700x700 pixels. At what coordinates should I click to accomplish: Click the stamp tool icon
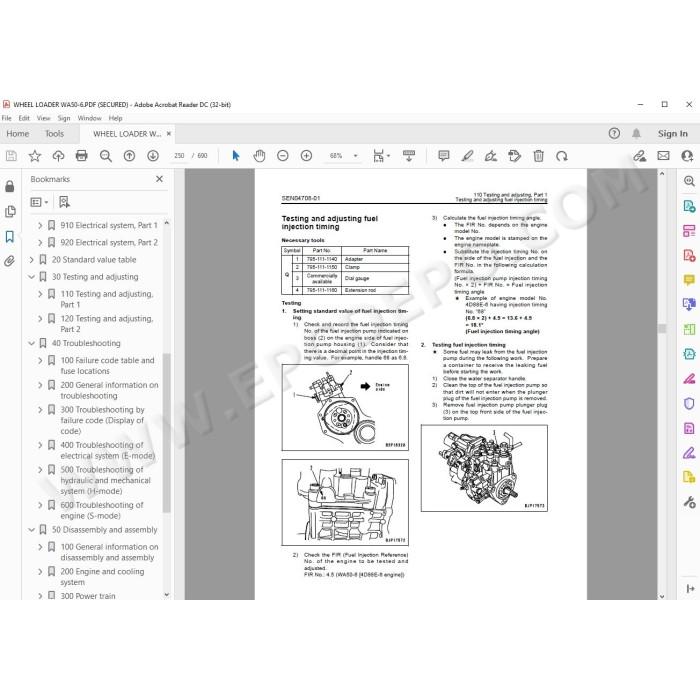[514, 156]
